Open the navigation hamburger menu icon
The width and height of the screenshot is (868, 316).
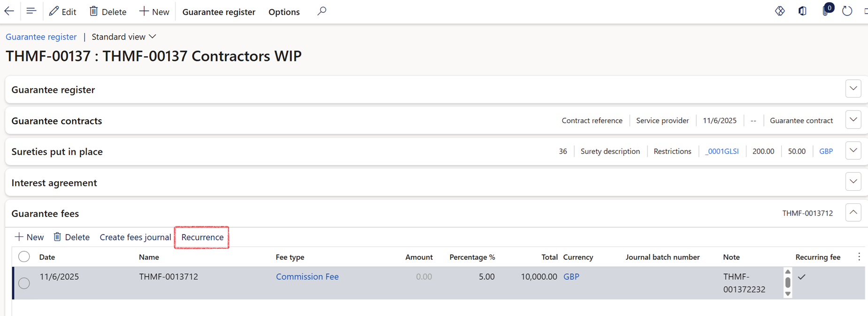pos(31,11)
